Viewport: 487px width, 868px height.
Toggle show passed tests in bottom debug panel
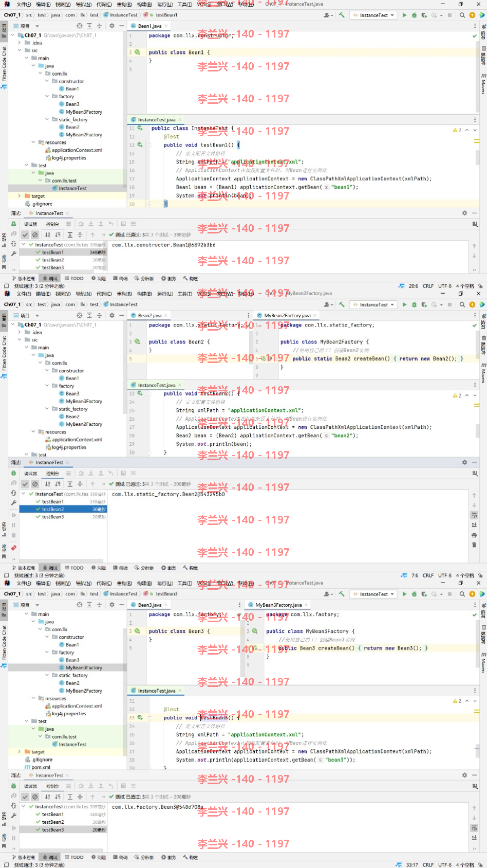point(25,797)
